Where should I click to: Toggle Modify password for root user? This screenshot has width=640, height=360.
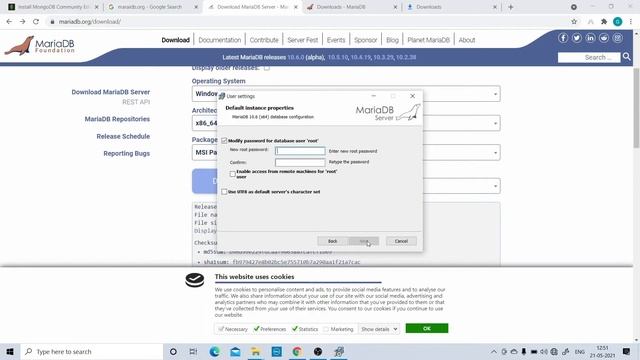(224, 140)
